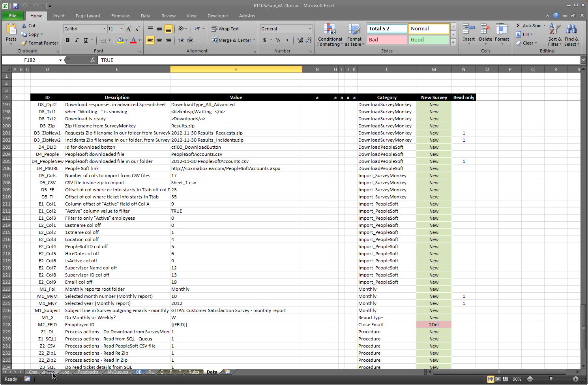
Task: Increase decimal places
Action: coord(300,40)
